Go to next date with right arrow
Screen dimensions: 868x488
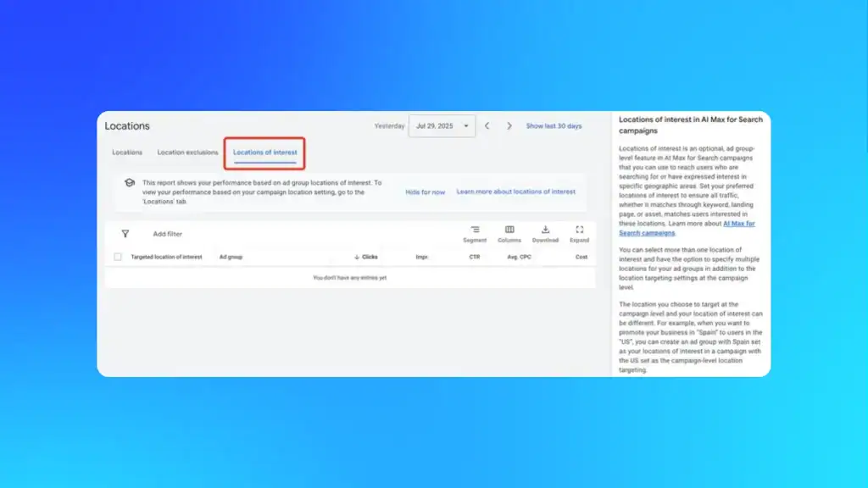[509, 126]
